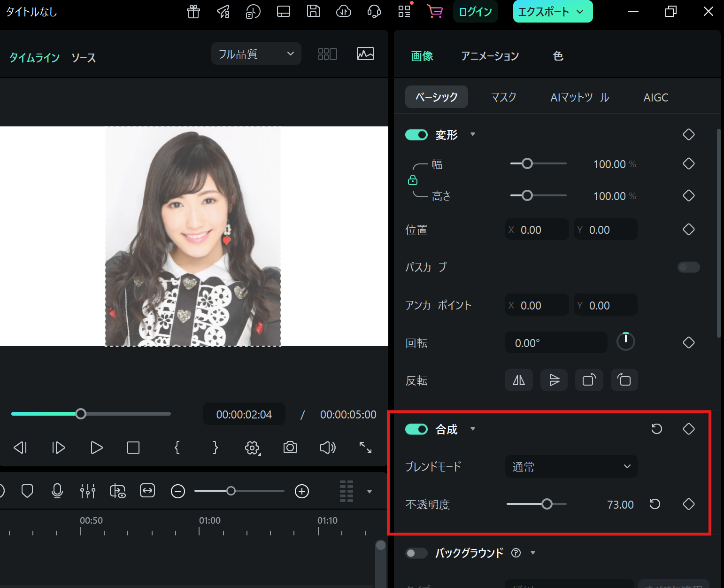Open the apps grid icon

coord(404,11)
